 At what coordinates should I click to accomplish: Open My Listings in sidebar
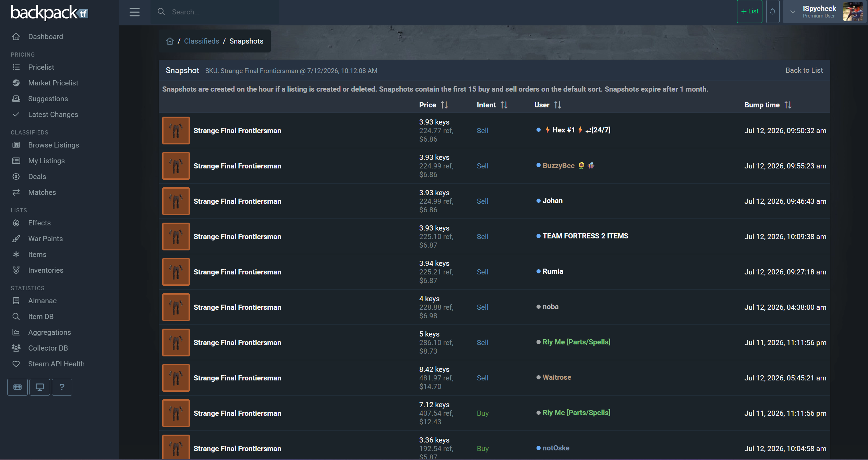pyautogui.click(x=46, y=161)
